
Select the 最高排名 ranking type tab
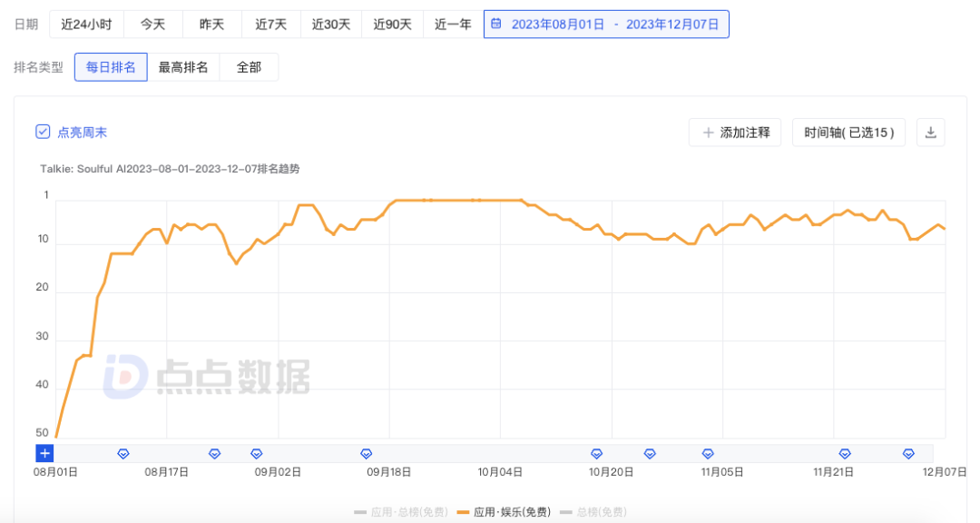[183, 67]
